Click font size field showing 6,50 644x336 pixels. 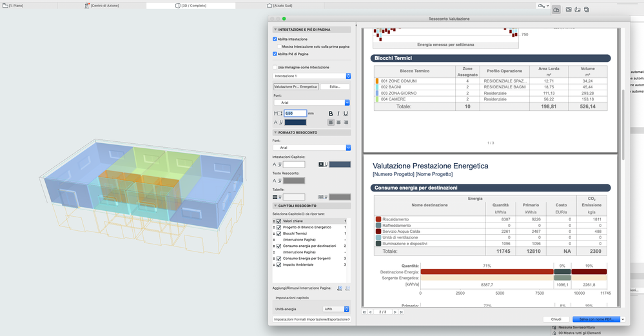[295, 114]
